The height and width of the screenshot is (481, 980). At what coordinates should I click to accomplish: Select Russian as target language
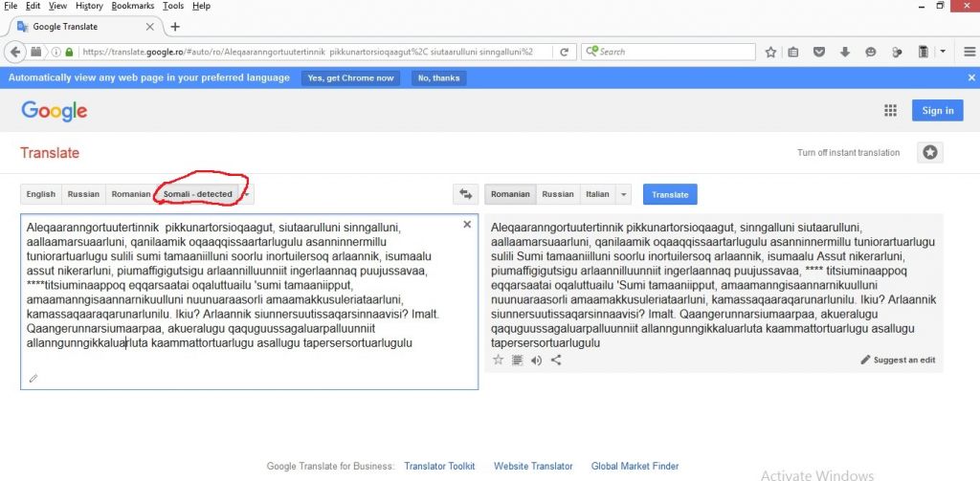[558, 194]
